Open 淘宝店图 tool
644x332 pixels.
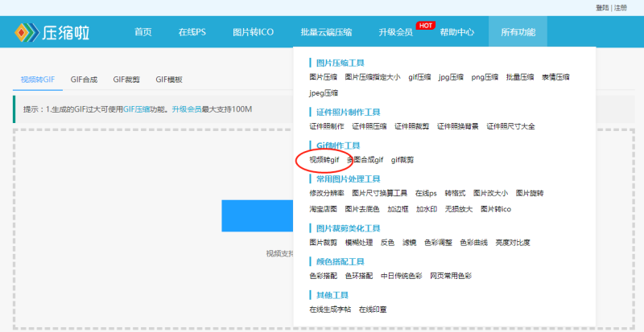324,209
